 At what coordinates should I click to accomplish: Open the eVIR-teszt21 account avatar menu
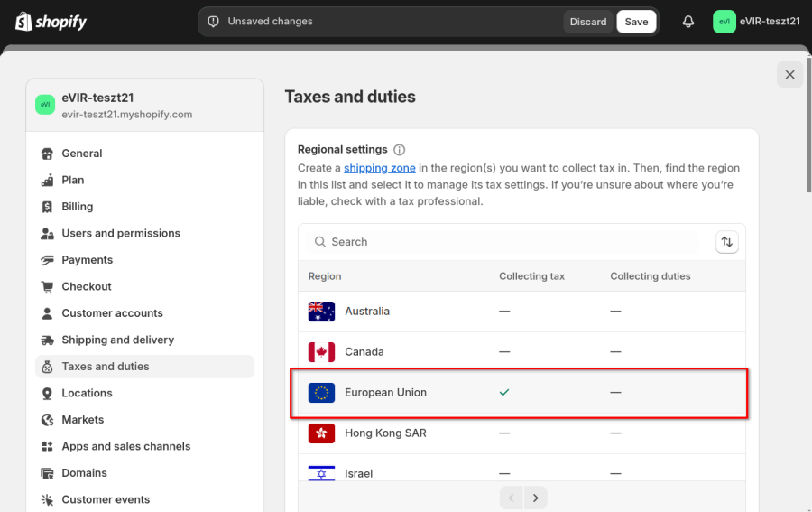pos(757,22)
